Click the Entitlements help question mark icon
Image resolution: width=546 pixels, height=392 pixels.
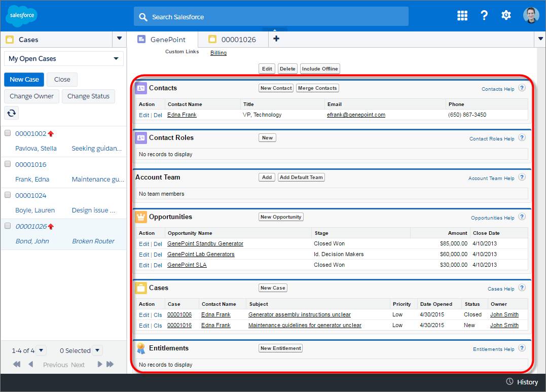point(522,348)
